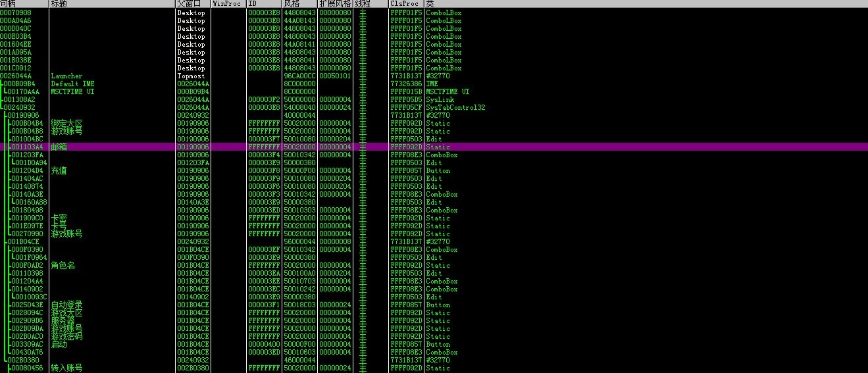Viewport: 868px width, 373px height.
Task: Select handle 001C0912 row
Action: coord(16,68)
